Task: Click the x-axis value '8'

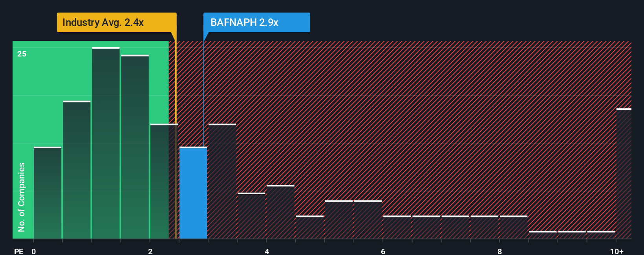Action: click(499, 251)
